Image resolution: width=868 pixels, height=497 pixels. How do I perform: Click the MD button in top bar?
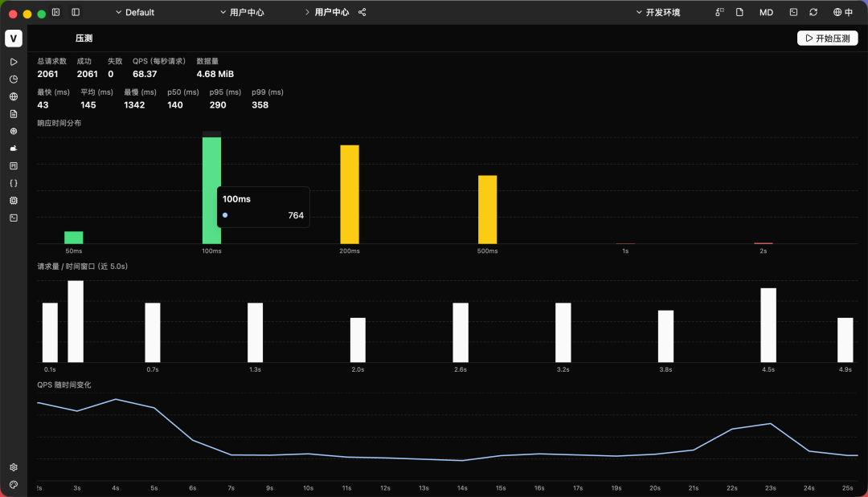[766, 12]
